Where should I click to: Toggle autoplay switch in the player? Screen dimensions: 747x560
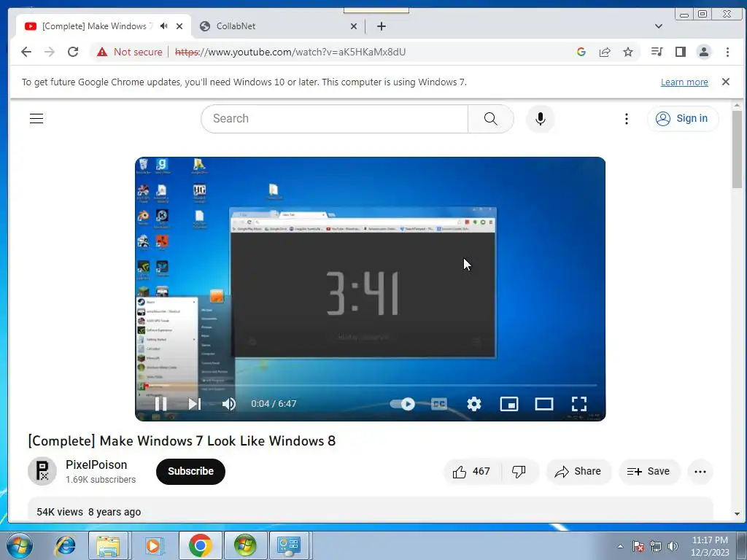[x=403, y=404]
